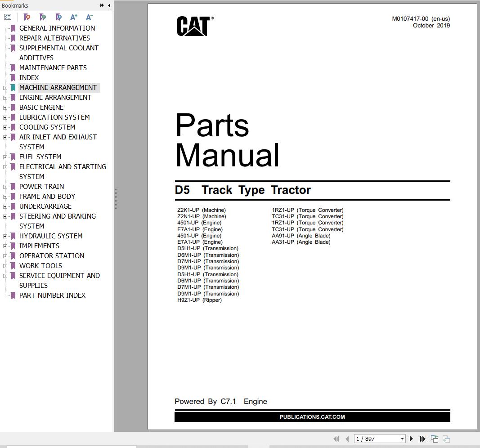This screenshot has height=448, width=480.
Task: Expand the POWER TRAIN bookmark
Action: [5, 187]
